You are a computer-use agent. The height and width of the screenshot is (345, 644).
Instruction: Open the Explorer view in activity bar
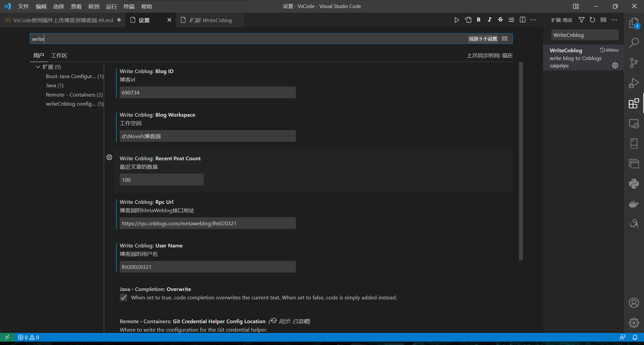(x=634, y=23)
